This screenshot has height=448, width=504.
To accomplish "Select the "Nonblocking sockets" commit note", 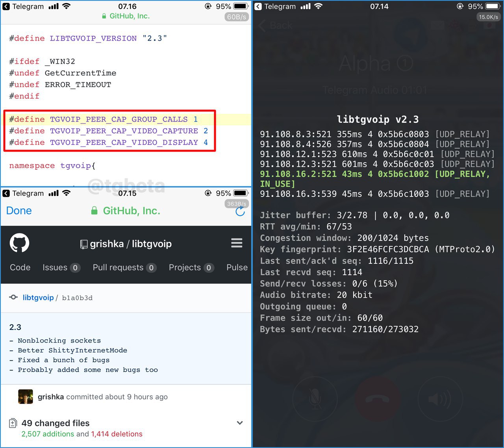I will (55, 341).
